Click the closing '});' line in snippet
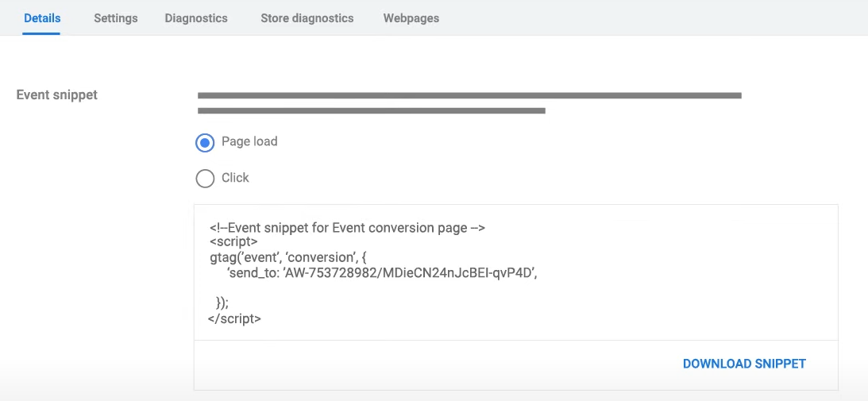 222,303
